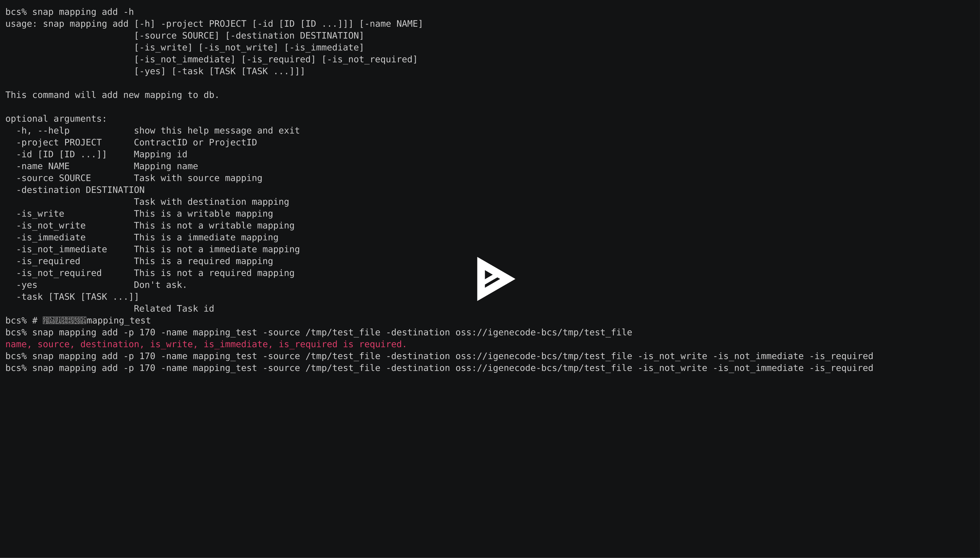Click '[-source SOURCE] [-destination DESTINATION]' usage line

tap(249, 36)
